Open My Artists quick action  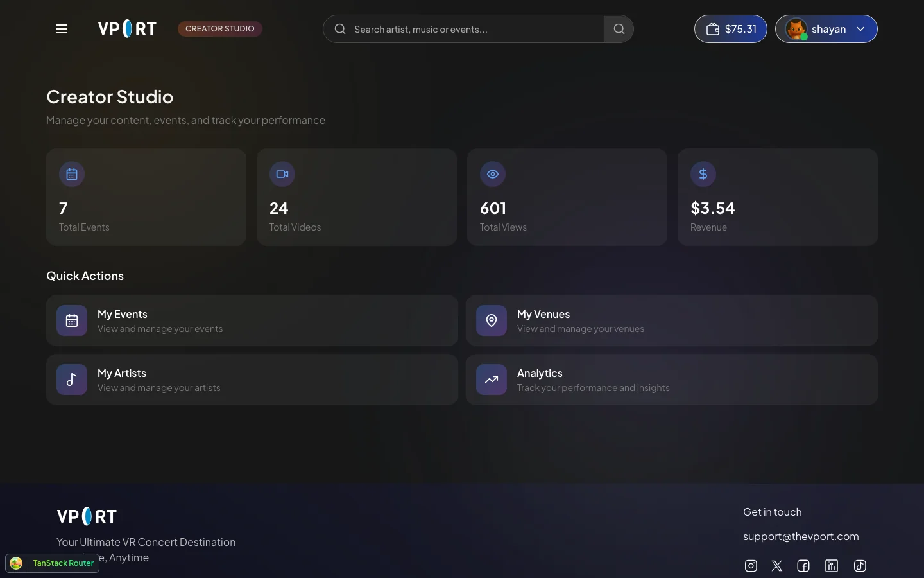click(x=252, y=380)
